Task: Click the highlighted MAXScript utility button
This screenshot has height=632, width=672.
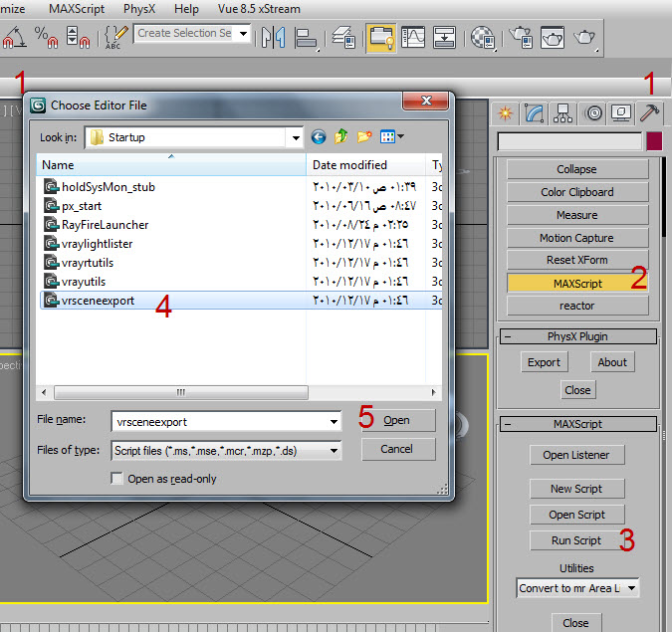Action: [577, 284]
